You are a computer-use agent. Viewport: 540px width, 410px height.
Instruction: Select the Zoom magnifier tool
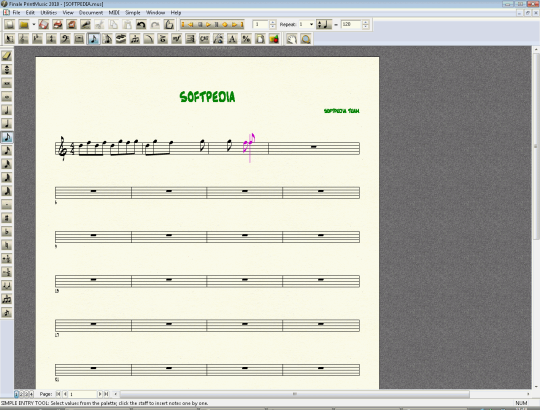click(305, 39)
